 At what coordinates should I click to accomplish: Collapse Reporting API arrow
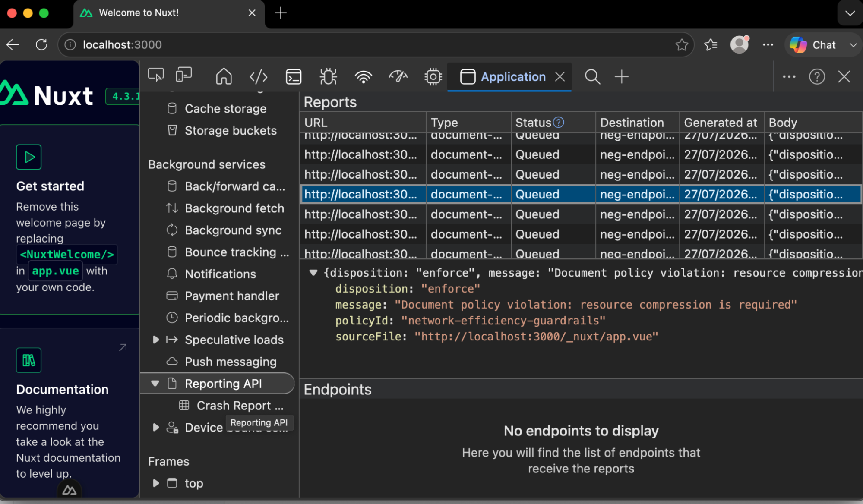pos(155,384)
